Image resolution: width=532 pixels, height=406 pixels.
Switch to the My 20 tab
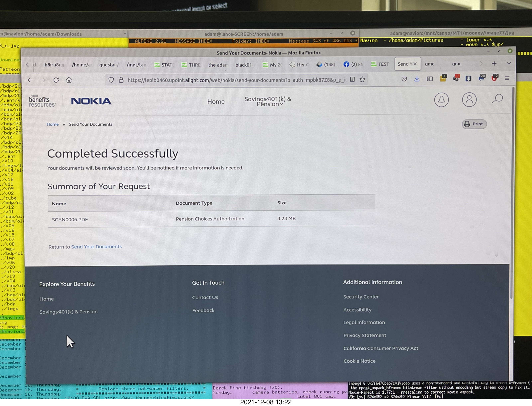(x=272, y=65)
